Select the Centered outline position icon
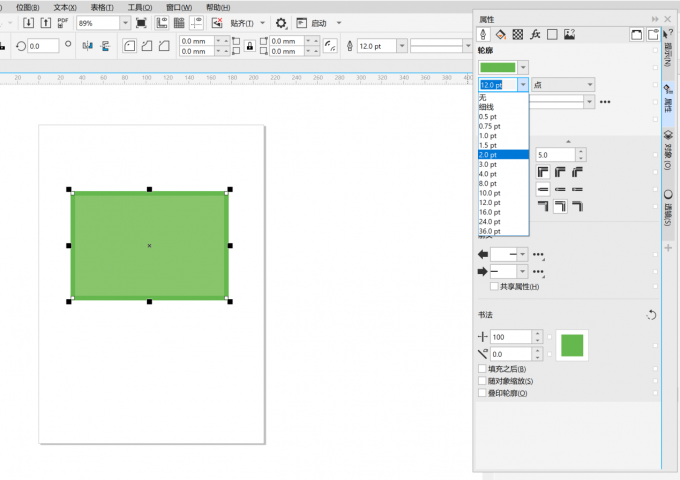The height and width of the screenshot is (480, 680). 560,206
